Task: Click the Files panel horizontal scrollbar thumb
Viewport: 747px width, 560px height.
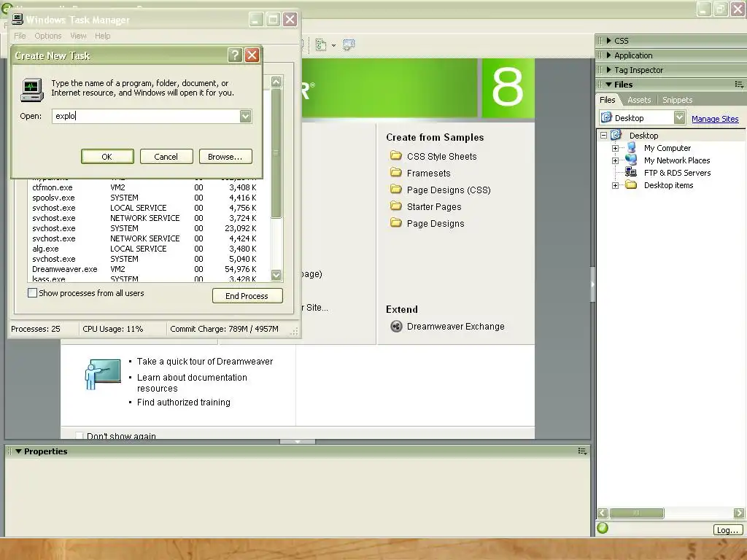Action: [636, 513]
